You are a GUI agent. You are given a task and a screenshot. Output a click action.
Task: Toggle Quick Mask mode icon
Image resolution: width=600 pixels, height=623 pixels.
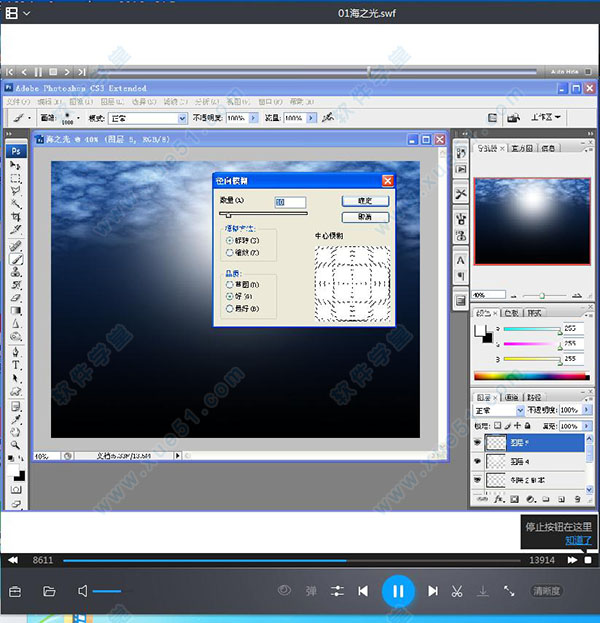[16, 490]
